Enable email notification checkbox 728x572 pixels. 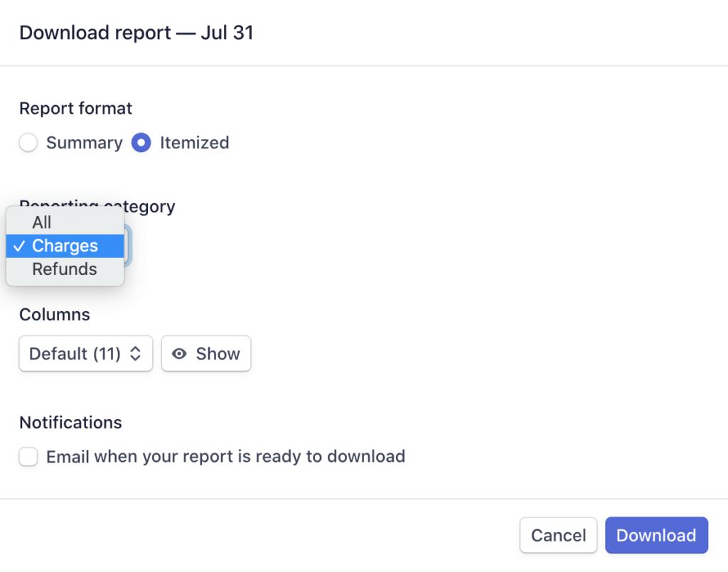[28, 456]
